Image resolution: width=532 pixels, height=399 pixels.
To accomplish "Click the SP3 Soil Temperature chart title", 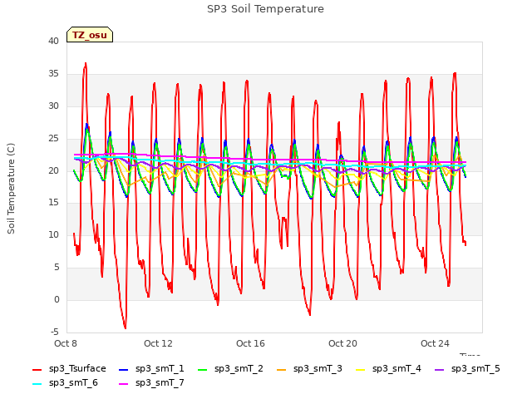I will (x=265, y=9).
